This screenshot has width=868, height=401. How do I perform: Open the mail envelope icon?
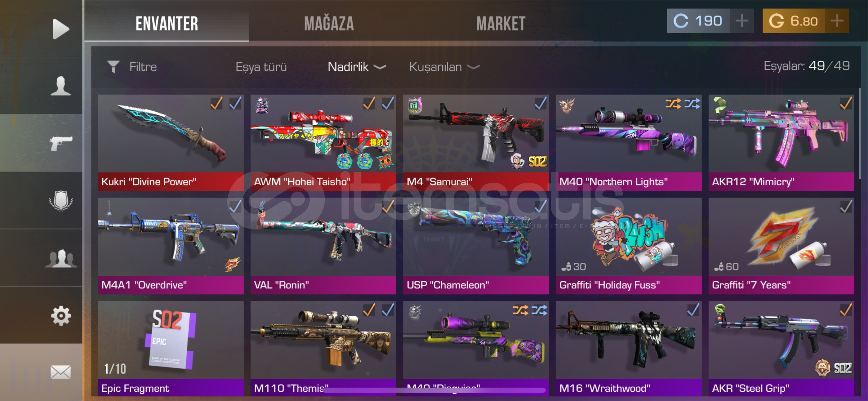61,372
